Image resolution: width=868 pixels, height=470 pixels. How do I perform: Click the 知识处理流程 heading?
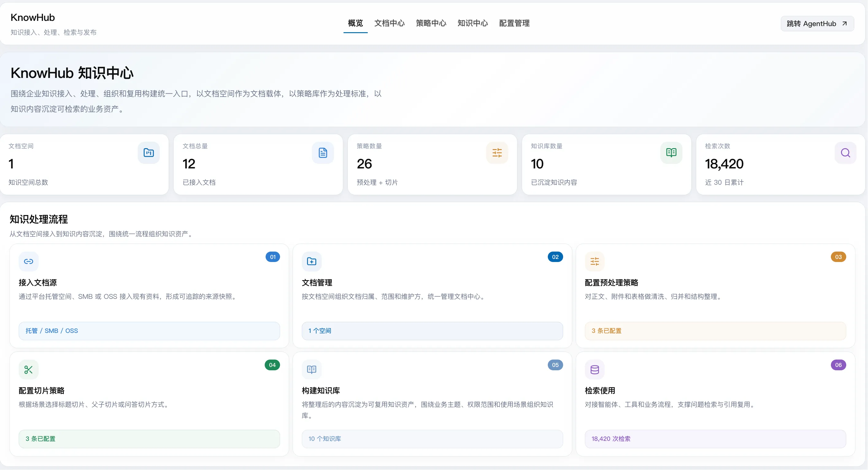pos(39,219)
